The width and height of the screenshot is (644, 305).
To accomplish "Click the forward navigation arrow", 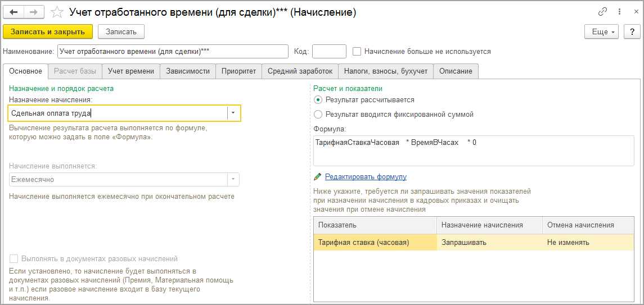I will click(34, 12).
